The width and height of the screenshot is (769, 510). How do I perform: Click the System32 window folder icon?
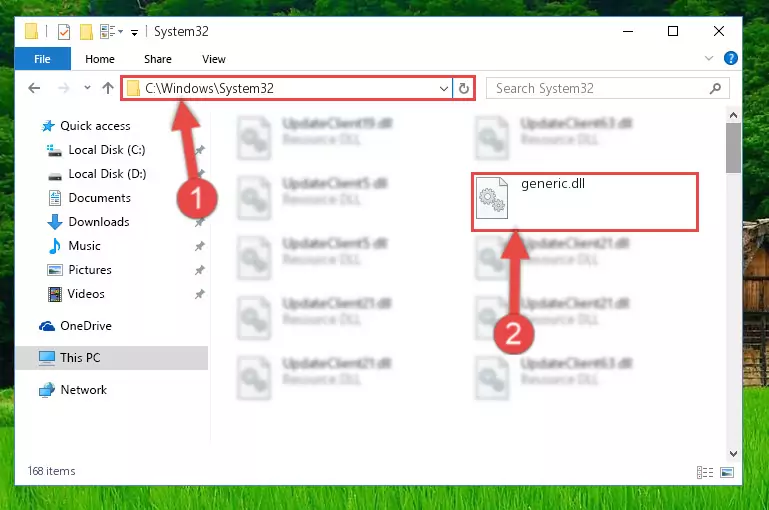(31, 31)
